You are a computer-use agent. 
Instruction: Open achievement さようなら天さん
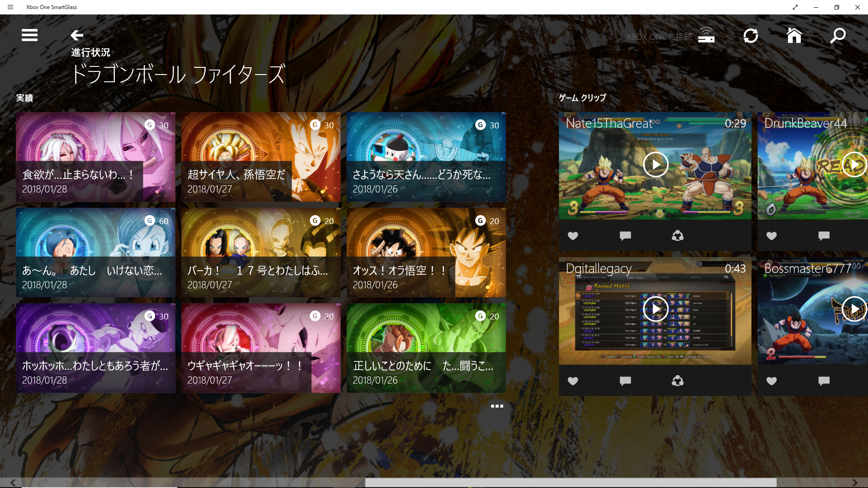[x=426, y=157]
